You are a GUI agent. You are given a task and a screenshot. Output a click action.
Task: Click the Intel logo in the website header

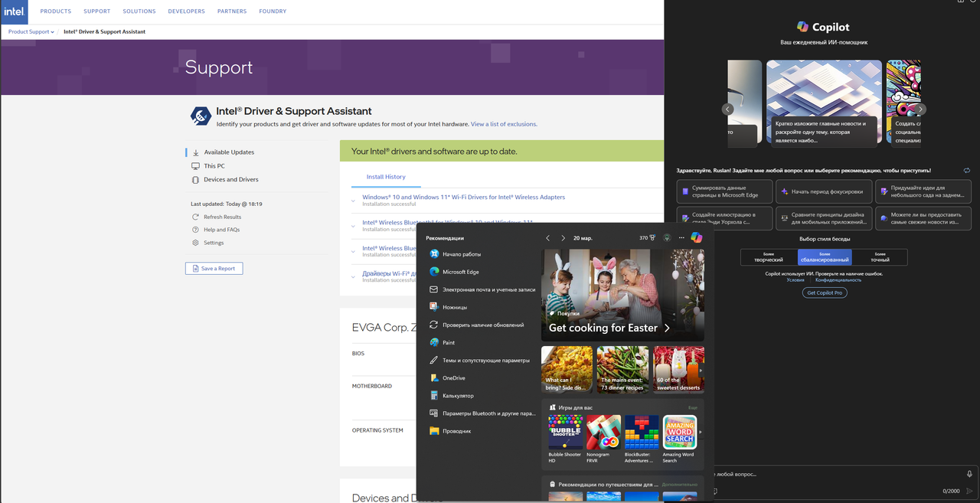coord(15,12)
